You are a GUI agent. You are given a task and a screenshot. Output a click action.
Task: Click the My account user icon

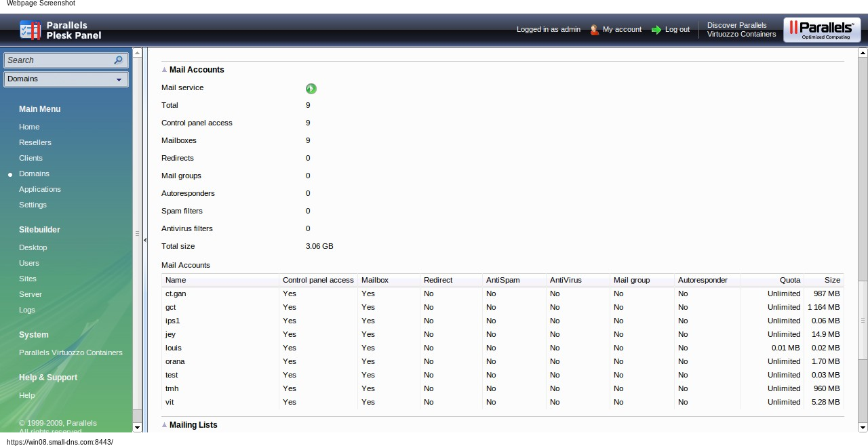click(595, 30)
